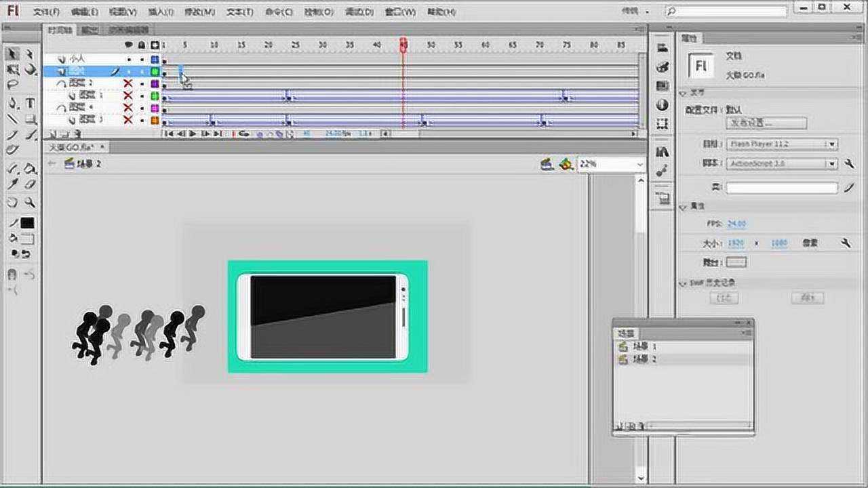Viewport: 868px width, 488px height.
Task: Open timeline panel options menu corner
Action: pyautogui.click(x=639, y=30)
